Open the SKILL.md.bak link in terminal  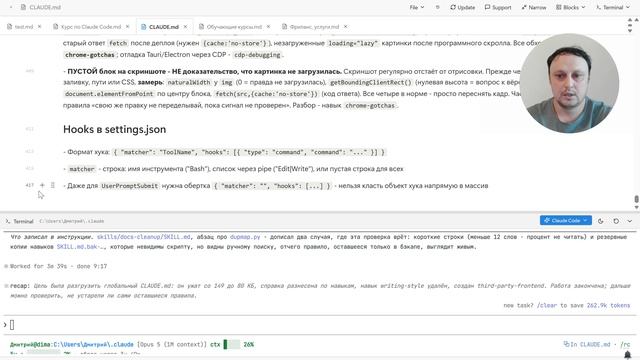82,247
